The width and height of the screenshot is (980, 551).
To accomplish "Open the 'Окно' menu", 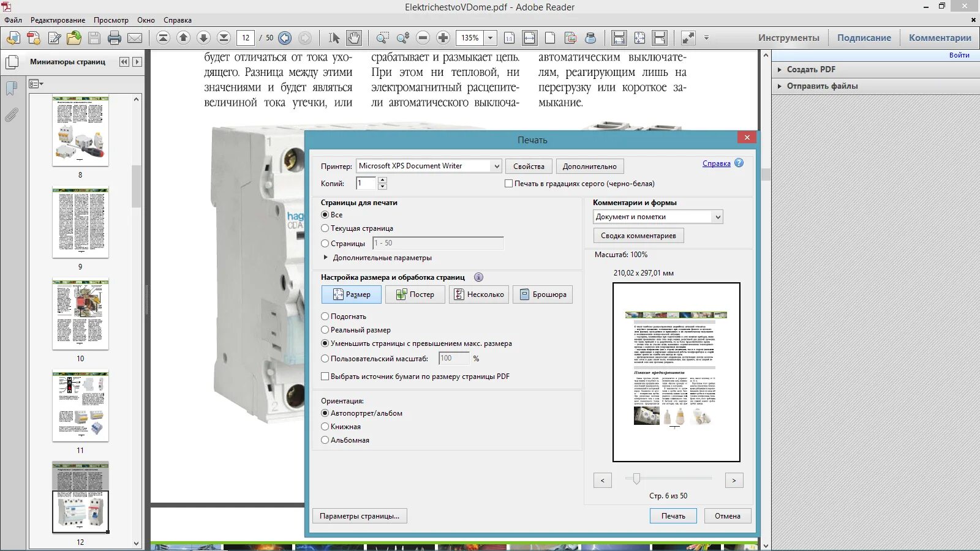I will point(146,20).
